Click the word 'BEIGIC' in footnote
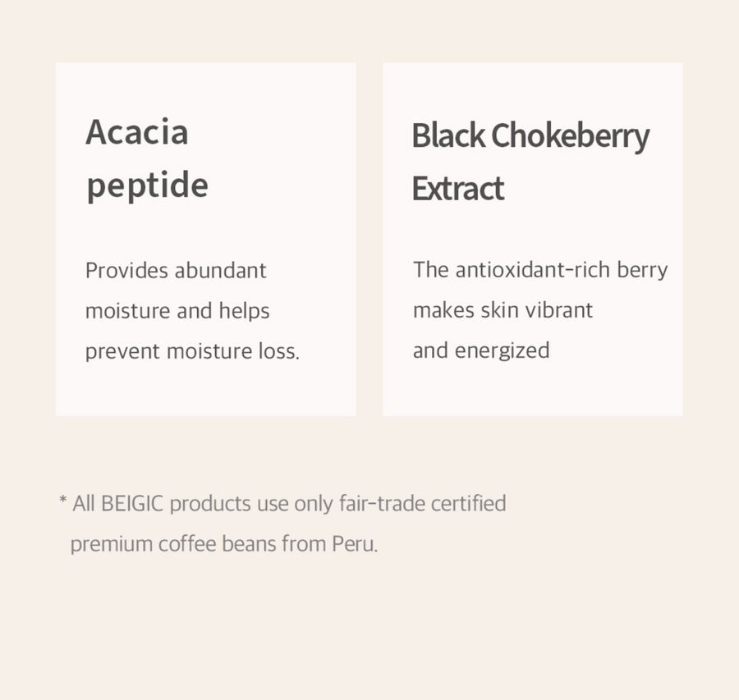Image resolution: width=739 pixels, height=700 pixels. [x=132, y=504]
